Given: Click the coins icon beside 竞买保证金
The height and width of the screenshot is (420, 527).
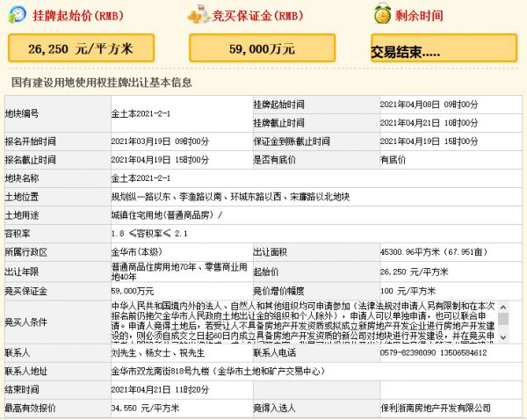Looking at the screenshot, I should tap(199, 15).
